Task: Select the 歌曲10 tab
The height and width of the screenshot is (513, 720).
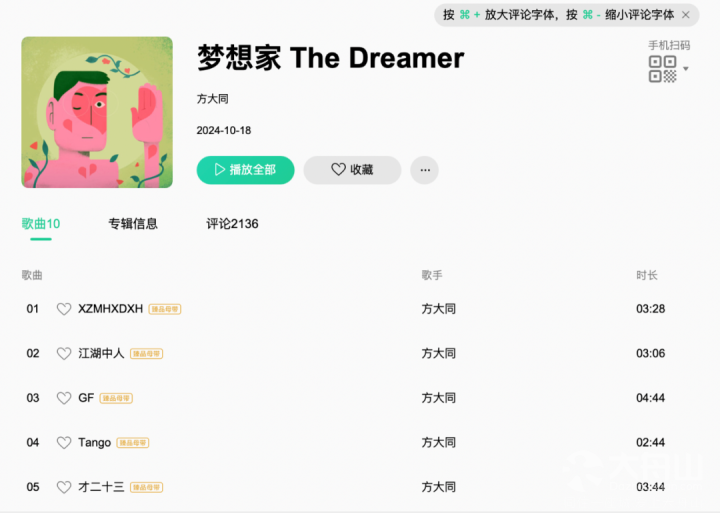Action: pyautogui.click(x=41, y=224)
